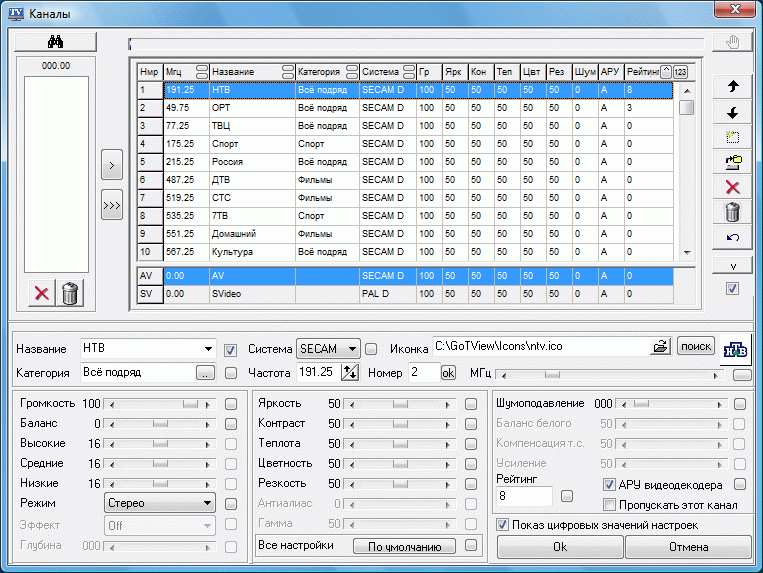Move channel up with the up arrow
763x573 pixels.
pyautogui.click(x=732, y=87)
